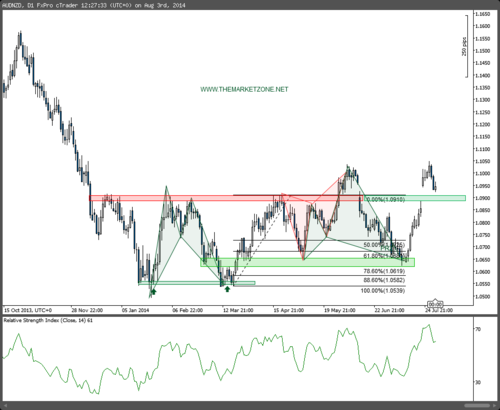Click the RSI 30 level label
Screen dimensions: 500x410
tap(478, 382)
